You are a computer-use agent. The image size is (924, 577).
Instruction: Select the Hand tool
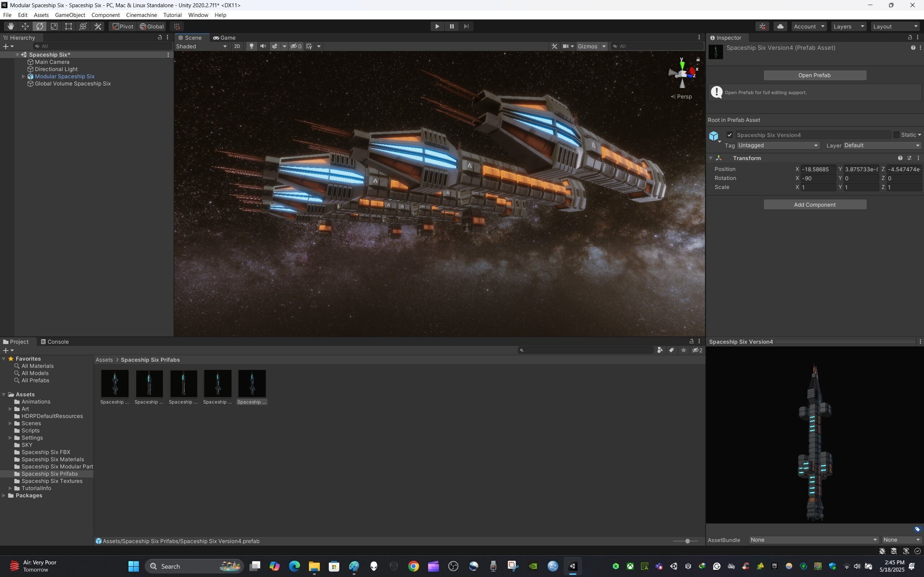pos(10,26)
